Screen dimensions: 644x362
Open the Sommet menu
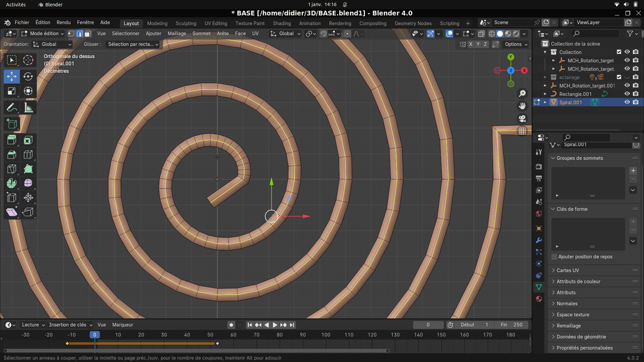point(202,33)
